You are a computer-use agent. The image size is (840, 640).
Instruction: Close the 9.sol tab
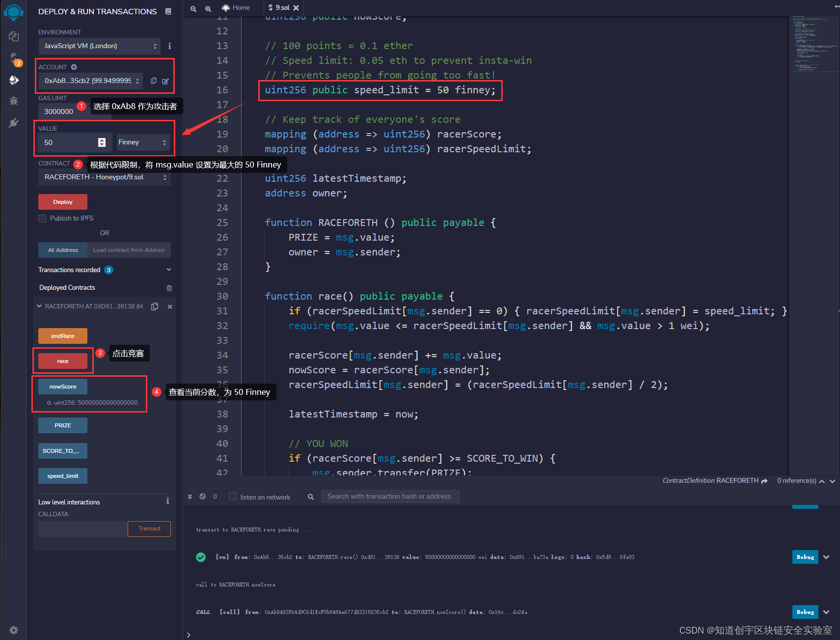[x=296, y=8]
